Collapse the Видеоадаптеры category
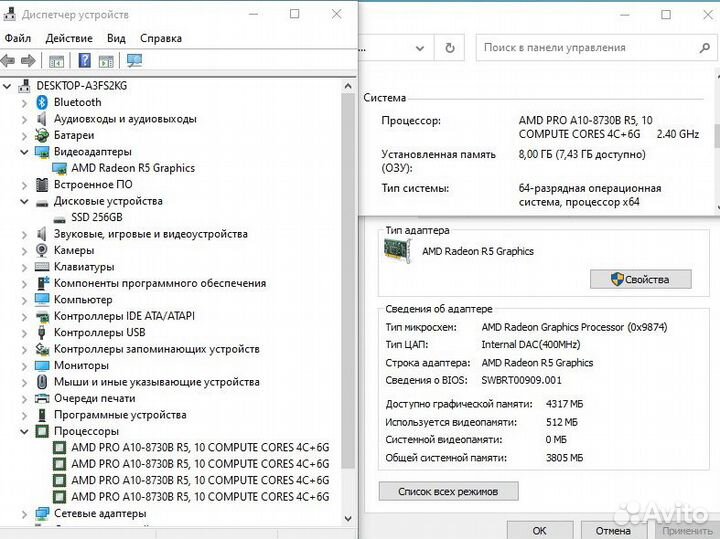720x539 pixels. (23, 151)
